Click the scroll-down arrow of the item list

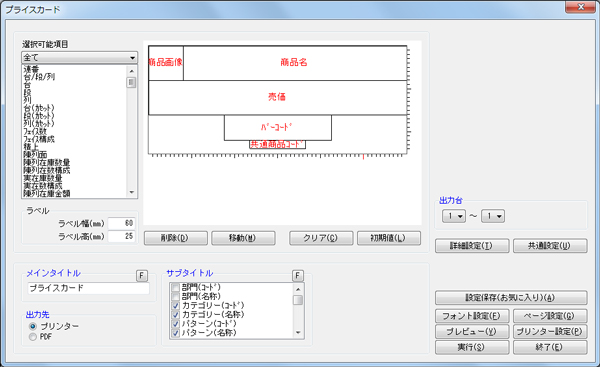click(x=132, y=192)
